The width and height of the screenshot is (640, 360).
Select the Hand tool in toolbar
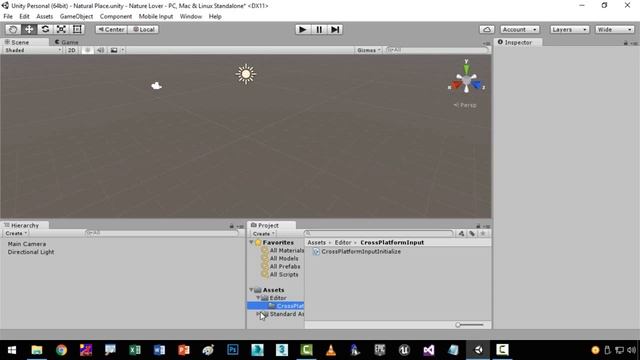click(13, 29)
